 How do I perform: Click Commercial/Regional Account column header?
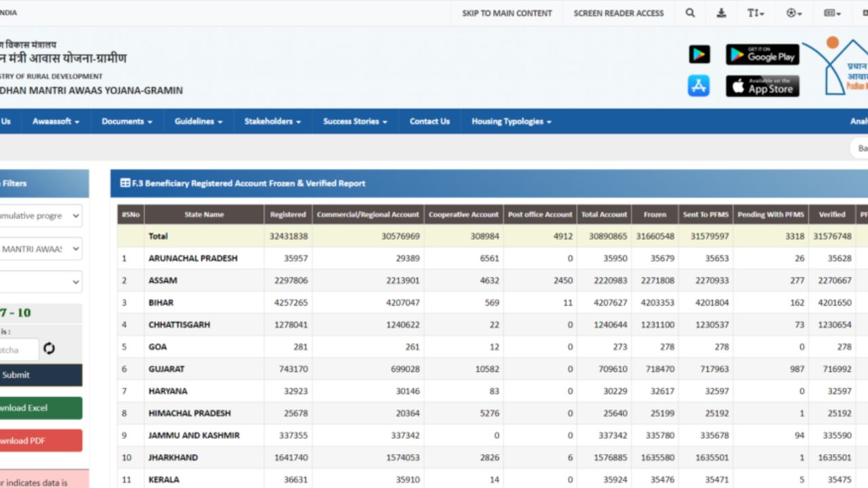(x=368, y=214)
